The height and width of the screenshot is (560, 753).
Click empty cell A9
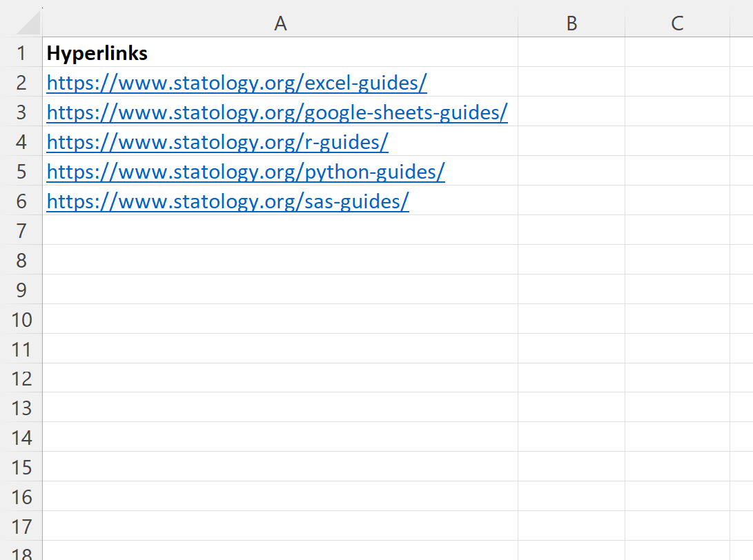(x=280, y=290)
